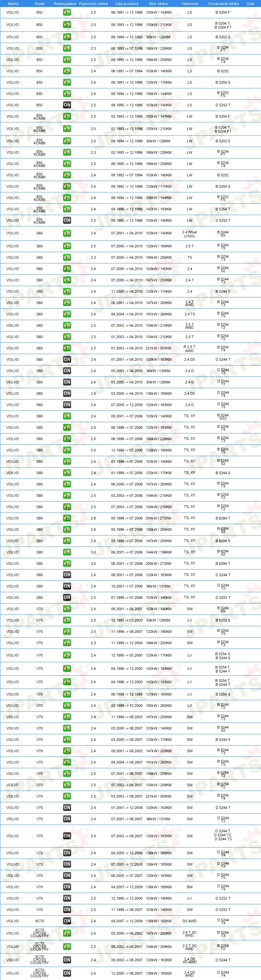The image size is (261, 980).
Task: Click the Model column header
Action: 40,3
